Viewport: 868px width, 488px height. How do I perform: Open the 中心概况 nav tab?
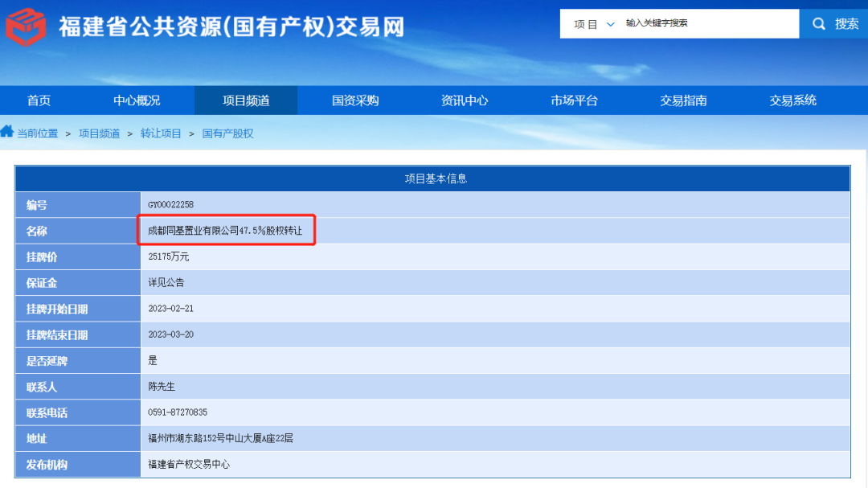pyautogui.click(x=137, y=100)
